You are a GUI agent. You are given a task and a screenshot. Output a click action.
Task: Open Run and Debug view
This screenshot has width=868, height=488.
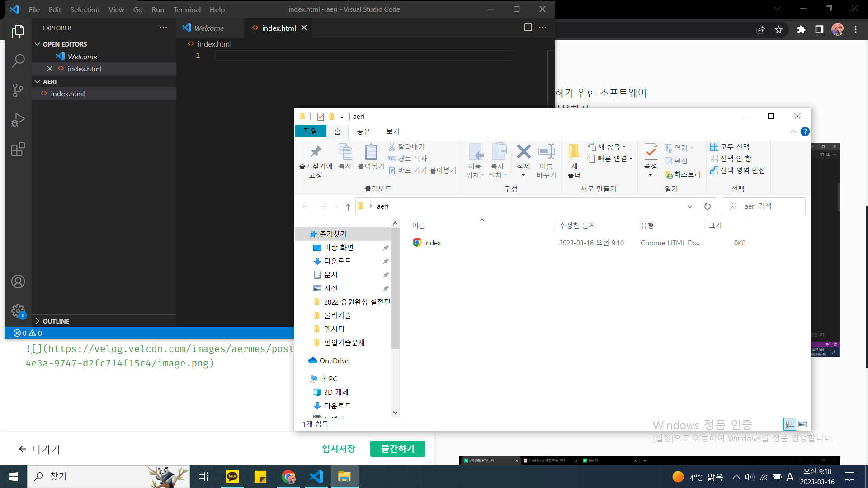click(18, 120)
